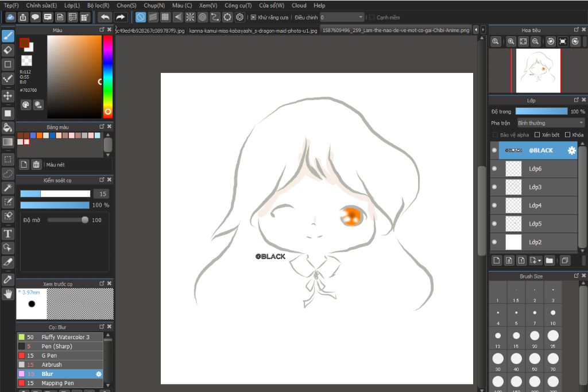Viewport: 588px width, 392px height.
Task: Open the add layer dropdown arrow
Action: click(540, 261)
